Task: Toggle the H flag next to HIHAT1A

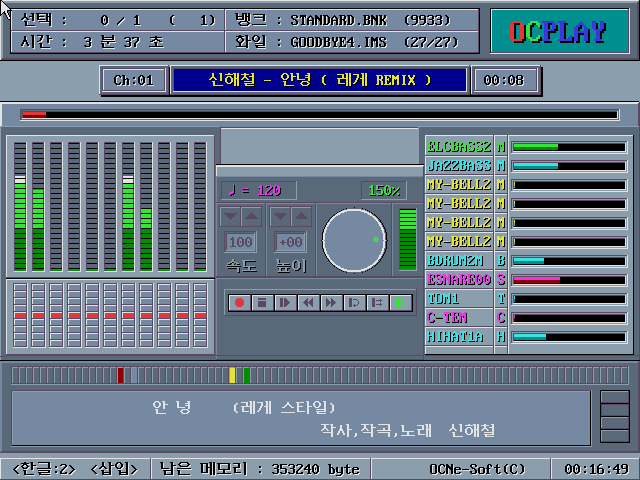Action: (501, 337)
